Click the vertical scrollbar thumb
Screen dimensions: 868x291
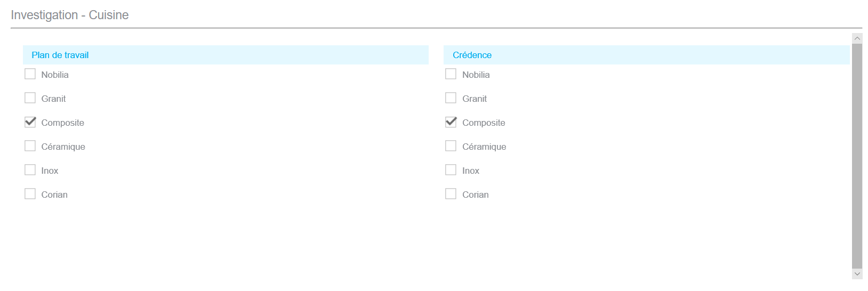pos(857,156)
